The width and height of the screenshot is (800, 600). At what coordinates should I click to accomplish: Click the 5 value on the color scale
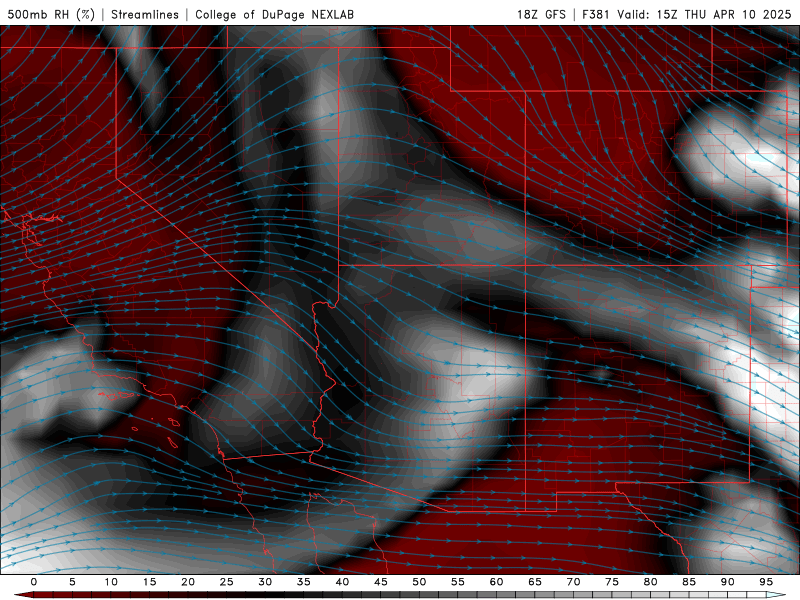point(72,582)
